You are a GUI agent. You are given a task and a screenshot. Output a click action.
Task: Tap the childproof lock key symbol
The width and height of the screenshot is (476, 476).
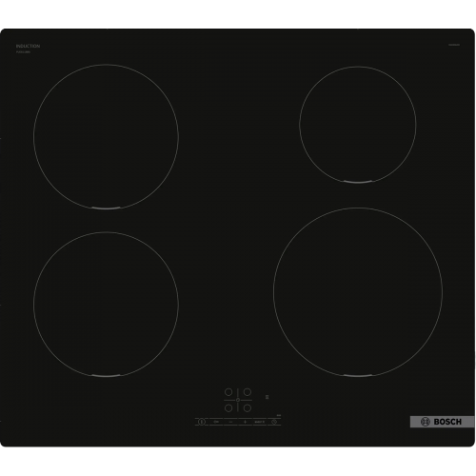click(x=216, y=422)
